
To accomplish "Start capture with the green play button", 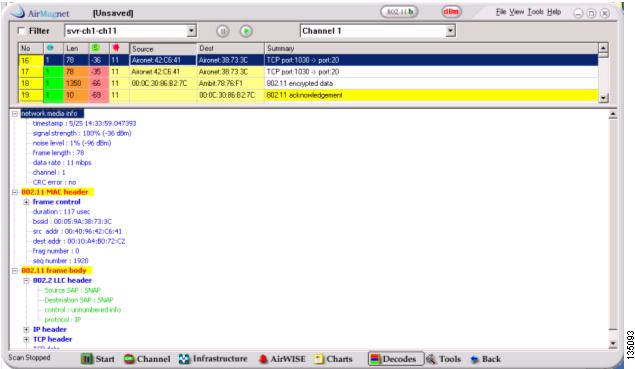I will (246, 31).
